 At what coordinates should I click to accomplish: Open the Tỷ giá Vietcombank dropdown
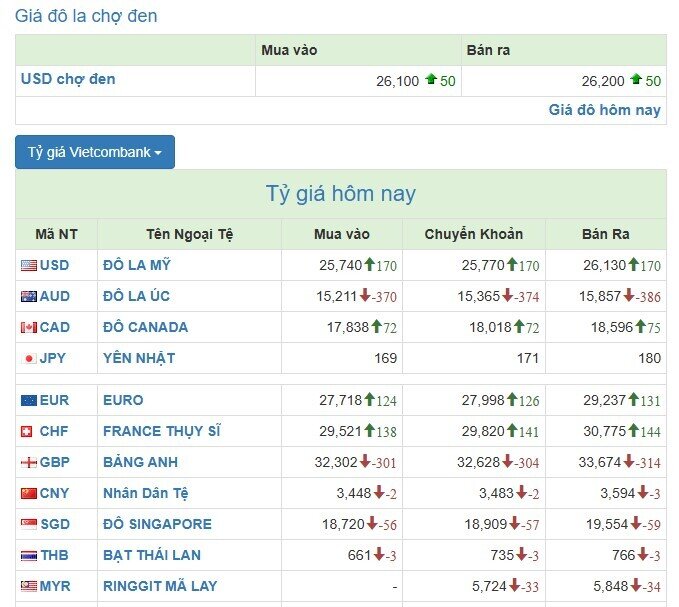[95, 152]
